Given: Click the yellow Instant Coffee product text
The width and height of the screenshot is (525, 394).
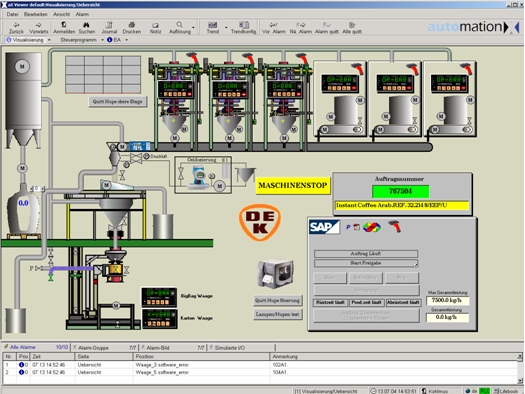Looking at the screenshot, I should pyautogui.click(x=402, y=206).
